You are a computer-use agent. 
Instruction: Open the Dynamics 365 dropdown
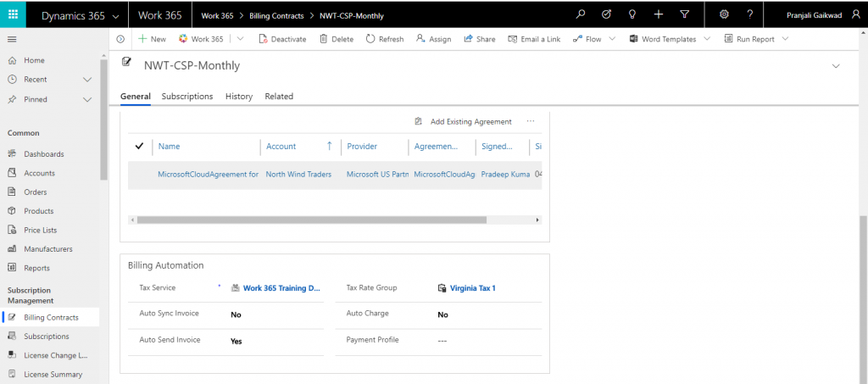pos(80,15)
